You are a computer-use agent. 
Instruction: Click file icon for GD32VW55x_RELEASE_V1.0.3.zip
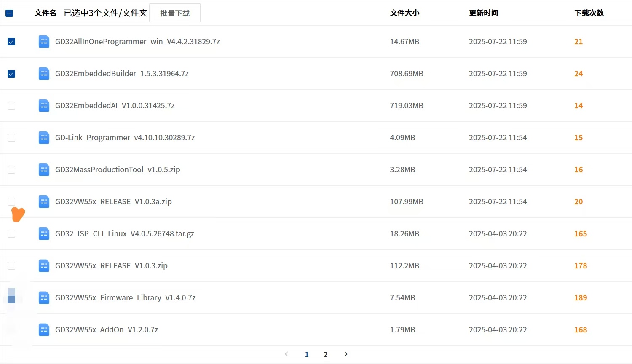[44, 266]
